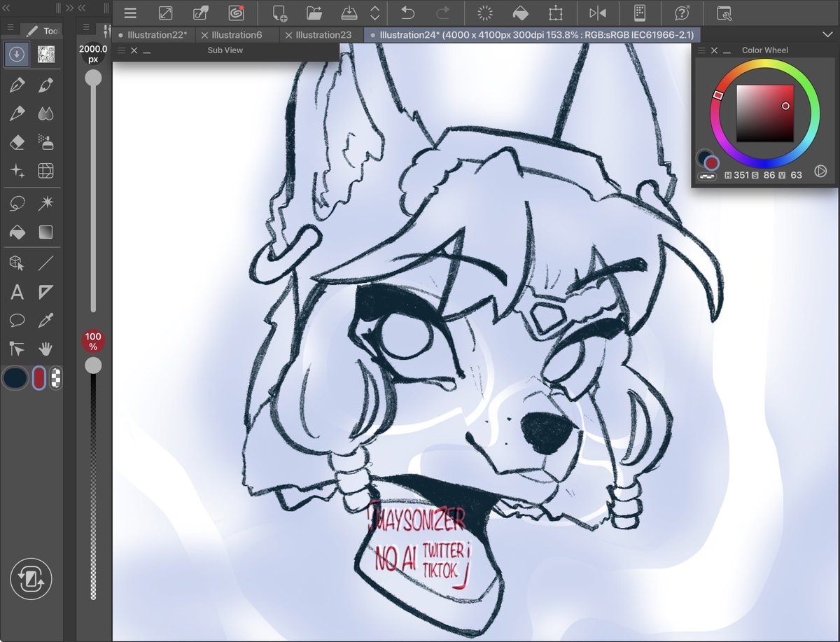Select the Pencil tool
This screenshot has height=642, width=840.
(17, 113)
